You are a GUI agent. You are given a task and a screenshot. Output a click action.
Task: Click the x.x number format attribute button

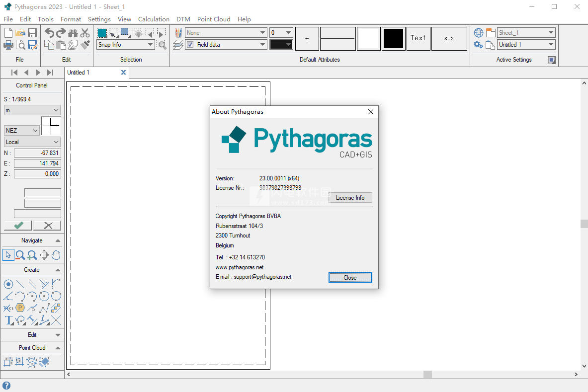point(449,38)
